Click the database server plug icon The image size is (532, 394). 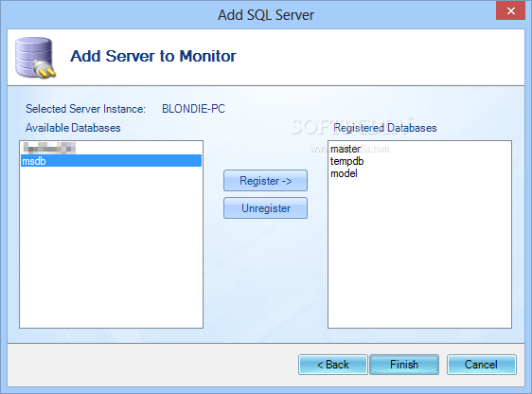[x=35, y=58]
